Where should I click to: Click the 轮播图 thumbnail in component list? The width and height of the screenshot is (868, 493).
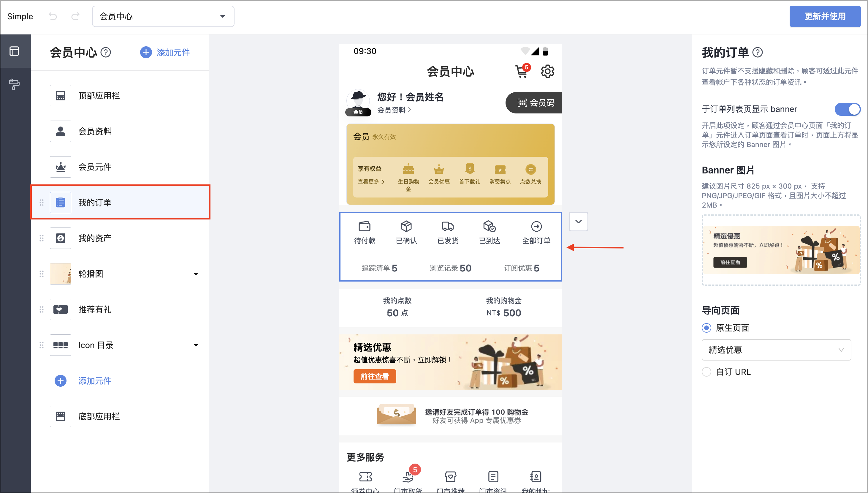click(x=61, y=274)
